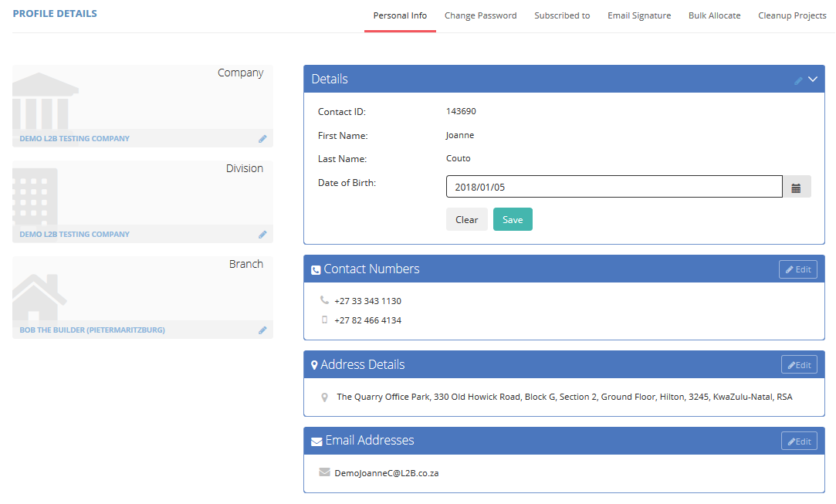Click the Clear button
This screenshot has width=836, height=504.
[466, 219]
